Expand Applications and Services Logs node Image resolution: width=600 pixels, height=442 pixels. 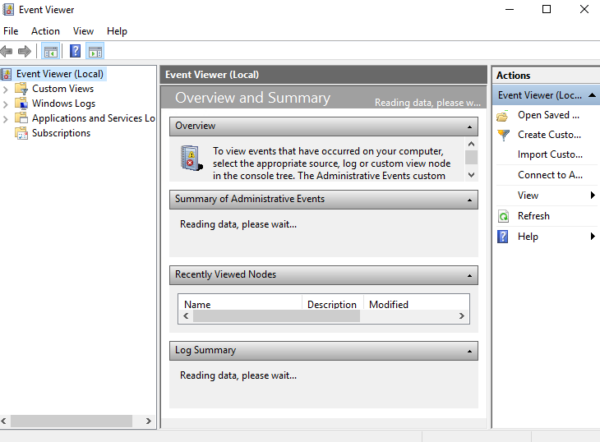tap(6, 118)
